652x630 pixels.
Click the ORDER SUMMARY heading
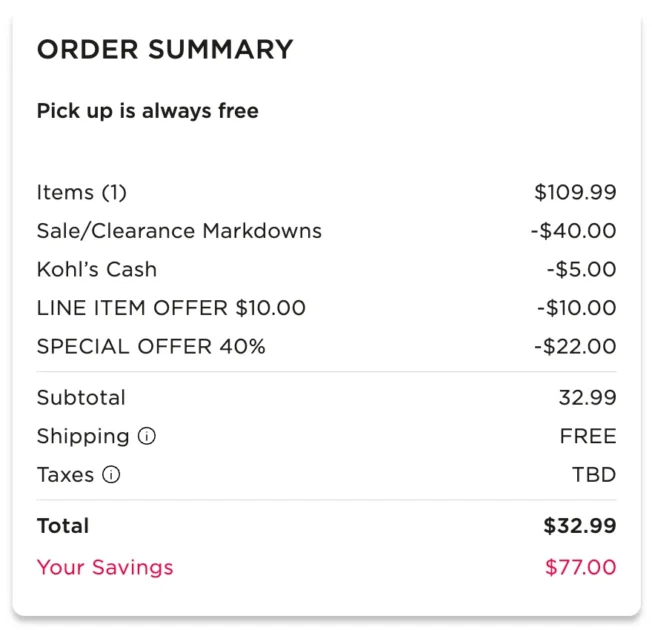[x=165, y=50]
